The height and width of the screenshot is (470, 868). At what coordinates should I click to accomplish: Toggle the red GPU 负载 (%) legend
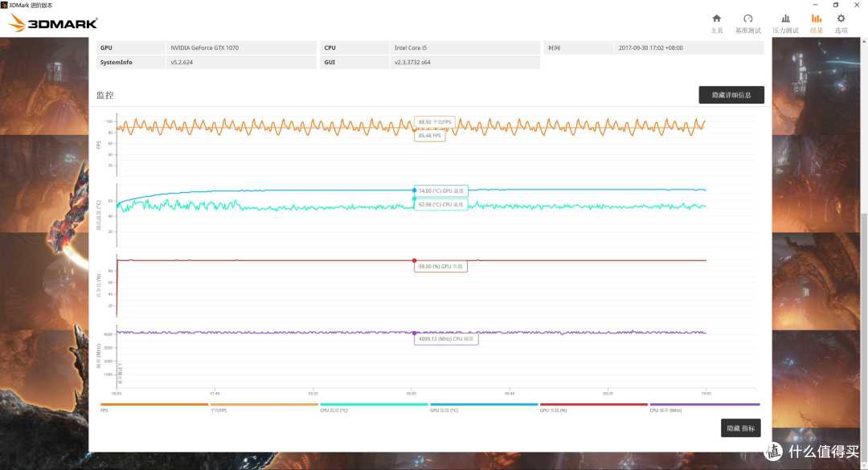click(593, 407)
